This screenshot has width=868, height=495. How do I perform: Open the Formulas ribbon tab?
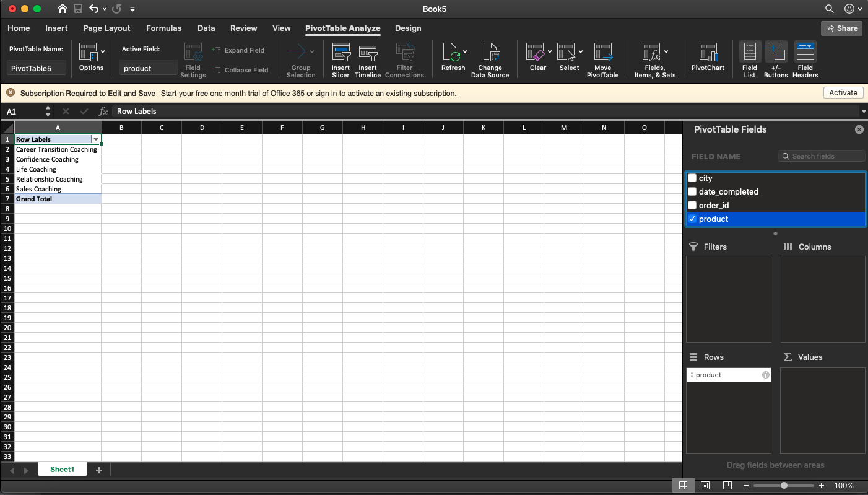click(164, 28)
